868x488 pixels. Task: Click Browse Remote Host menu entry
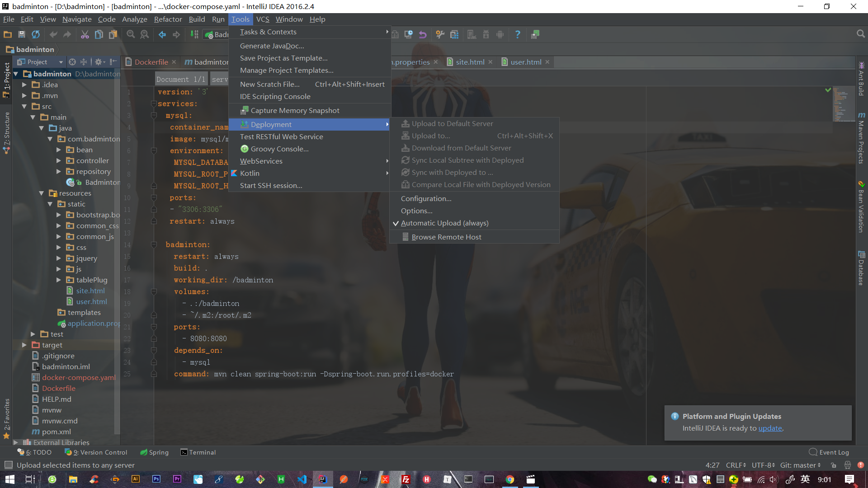(x=474, y=237)
